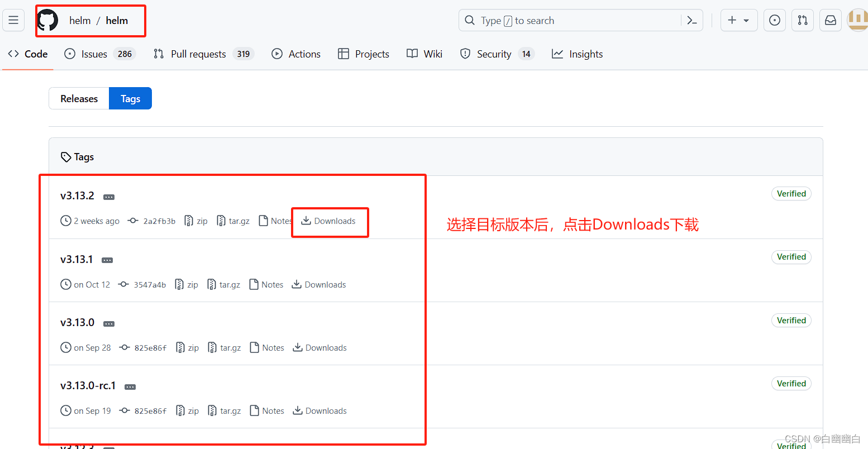Image resolution: width=868 pixels, height=449 pixels.
Task: Open the user avatar menu
Action: click(x=858, y=20)
